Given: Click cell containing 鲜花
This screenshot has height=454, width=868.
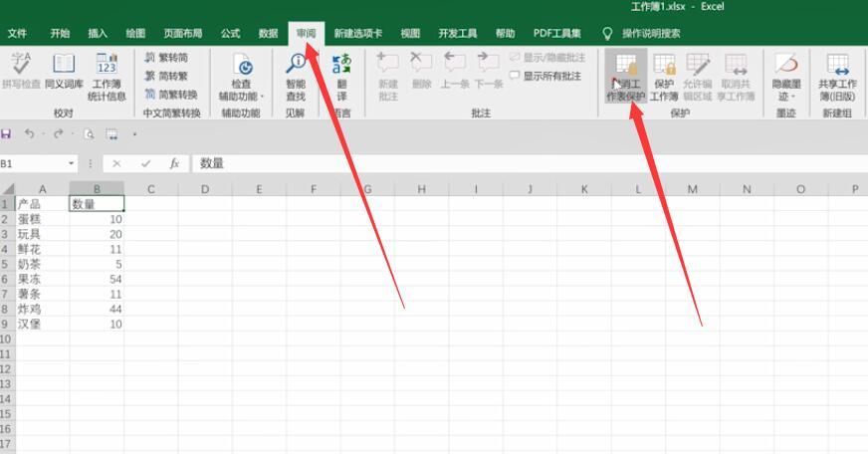Looking at the screenshot, I should tap(43, 249).
